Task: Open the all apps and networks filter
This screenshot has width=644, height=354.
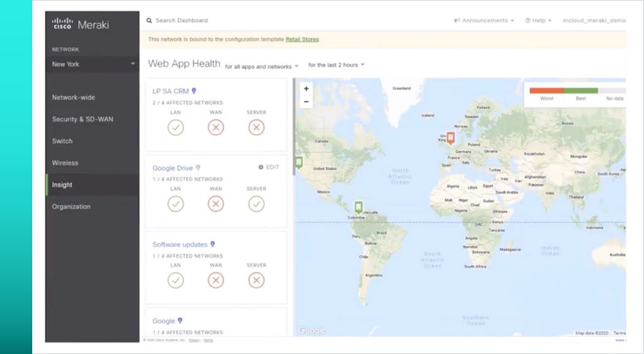Action: (x=261, y=66)
